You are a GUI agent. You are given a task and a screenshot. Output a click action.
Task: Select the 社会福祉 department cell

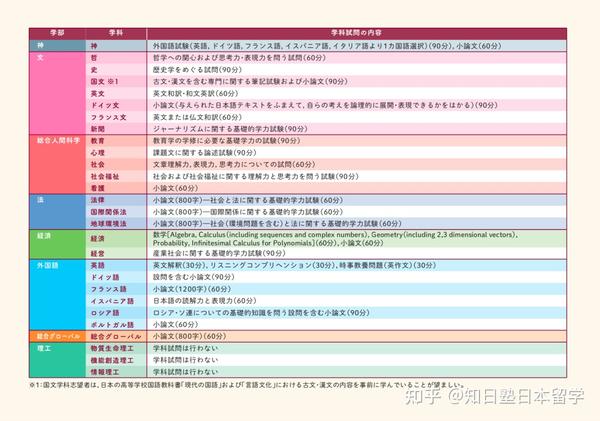[x=105, y=175]
